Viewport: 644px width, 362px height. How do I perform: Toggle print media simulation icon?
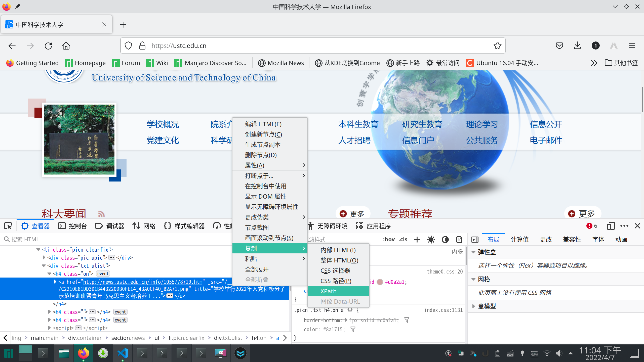[459, 240]
